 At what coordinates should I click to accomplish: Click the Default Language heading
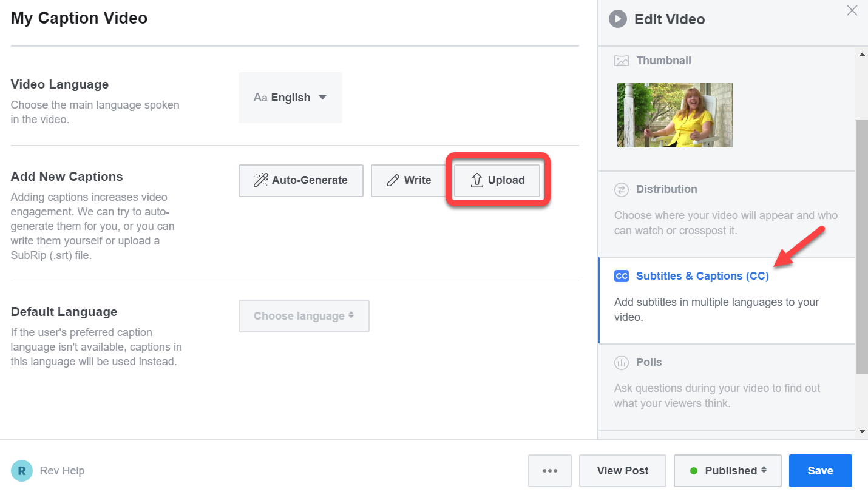64,312
